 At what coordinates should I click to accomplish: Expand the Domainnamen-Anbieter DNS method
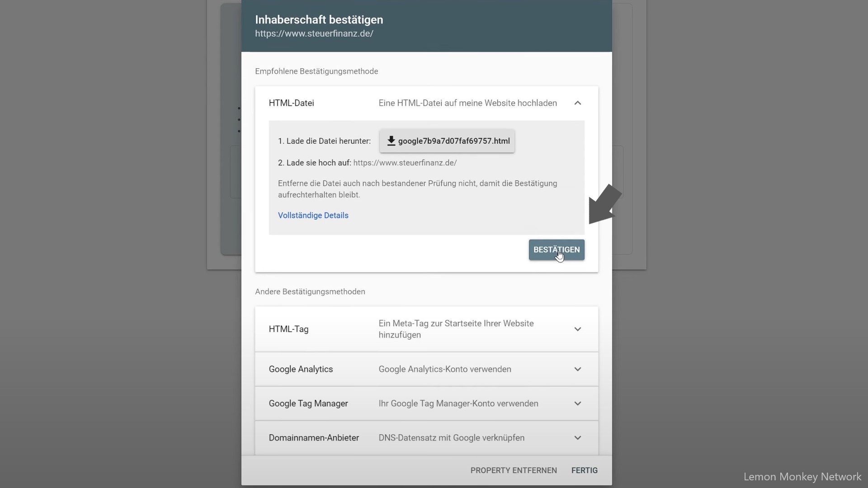pos(577,437)
